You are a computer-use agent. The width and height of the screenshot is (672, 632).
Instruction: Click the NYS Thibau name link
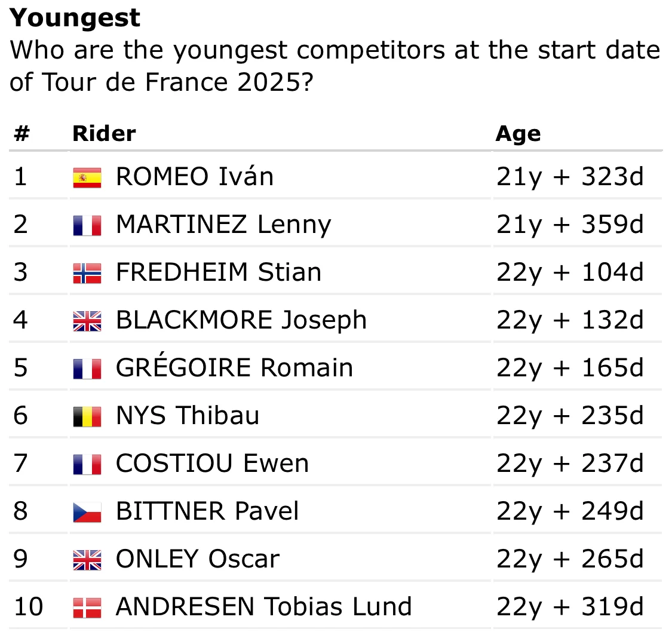188,416
